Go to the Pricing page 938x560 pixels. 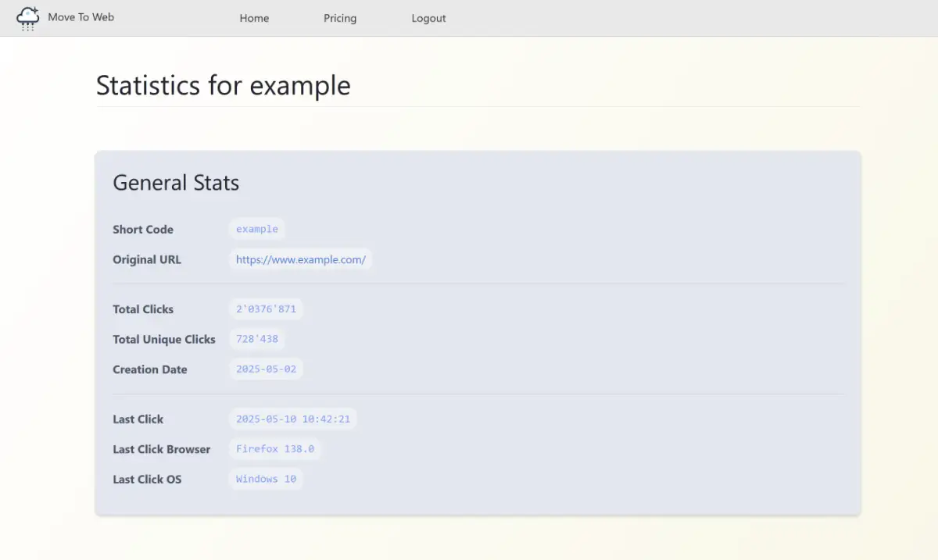point(340,18)
